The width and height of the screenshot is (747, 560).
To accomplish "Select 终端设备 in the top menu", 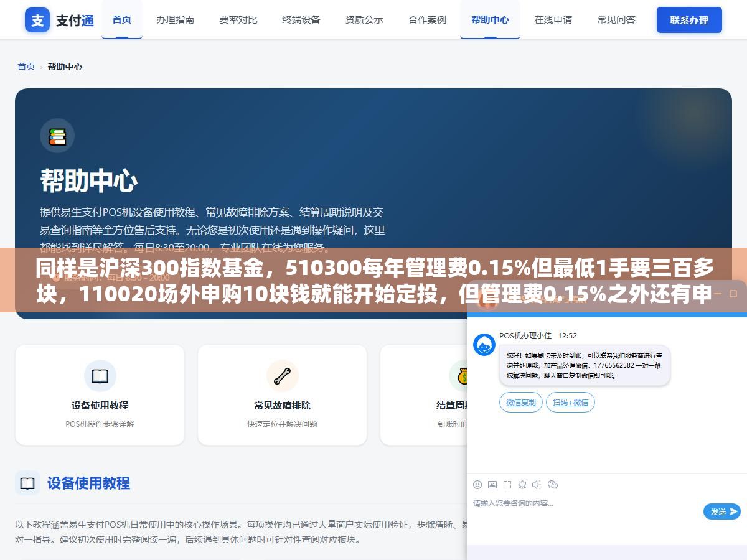I will [x=301, y=19].
